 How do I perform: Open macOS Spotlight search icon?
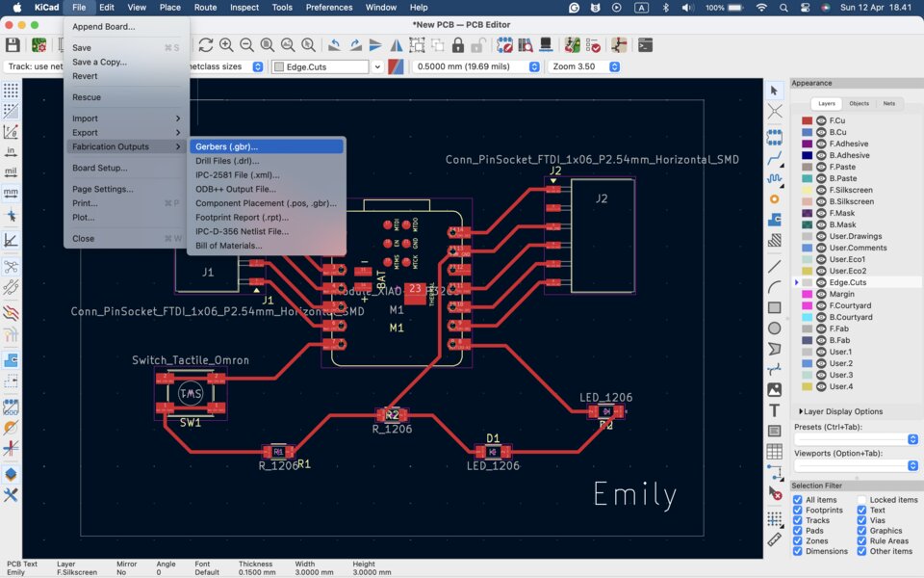click(783, 8)
